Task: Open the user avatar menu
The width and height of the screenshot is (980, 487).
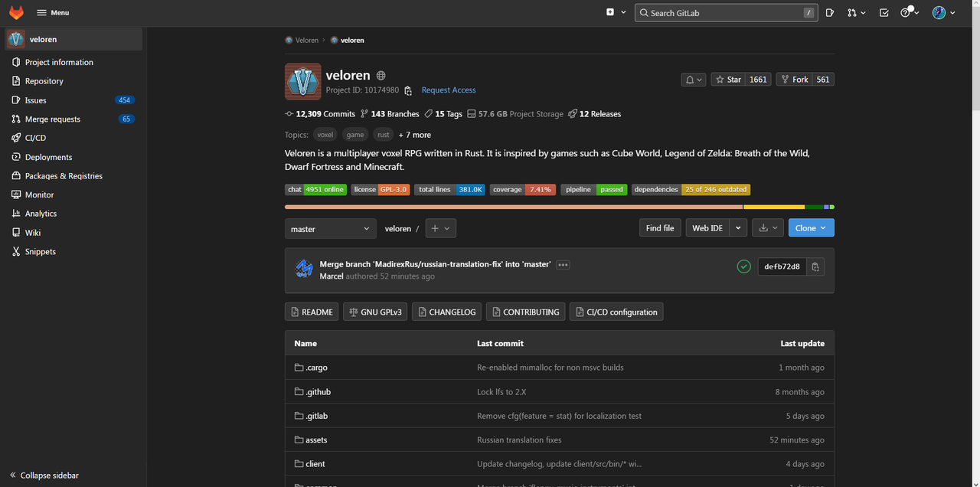Action: 944,12
